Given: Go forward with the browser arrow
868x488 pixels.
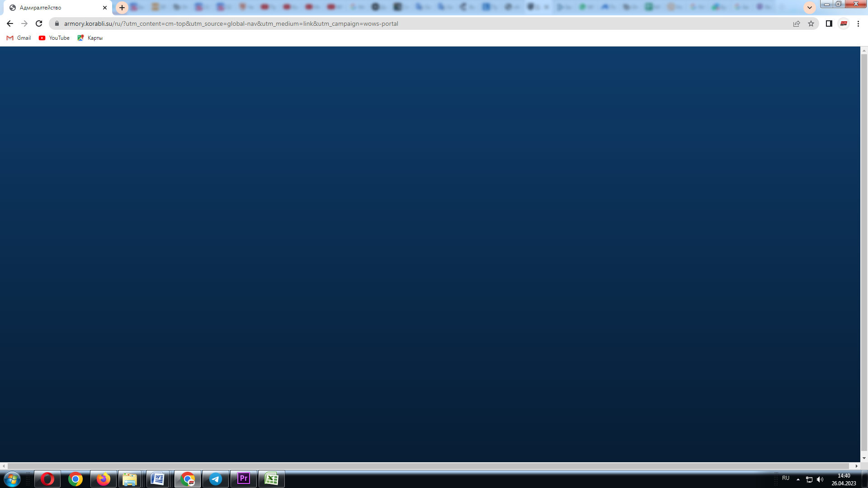Looking at the screenshot, I should click(24, 23).
